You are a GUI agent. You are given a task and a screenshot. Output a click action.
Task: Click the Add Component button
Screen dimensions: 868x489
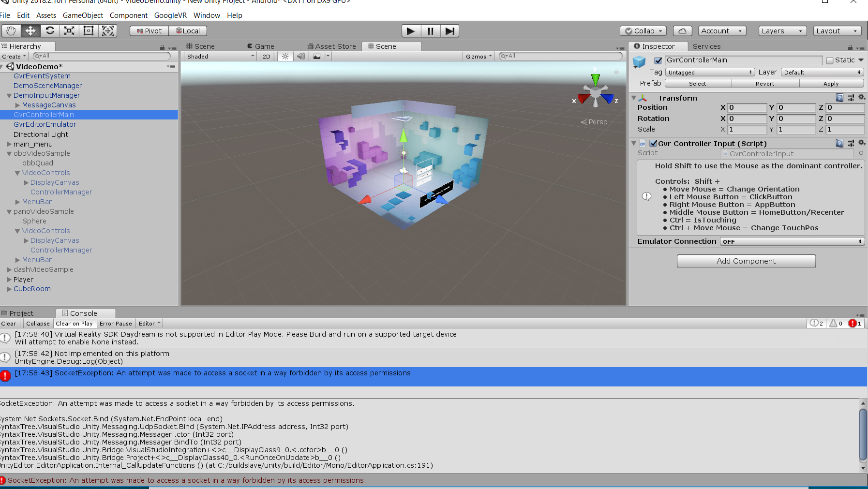coord(746,261)
